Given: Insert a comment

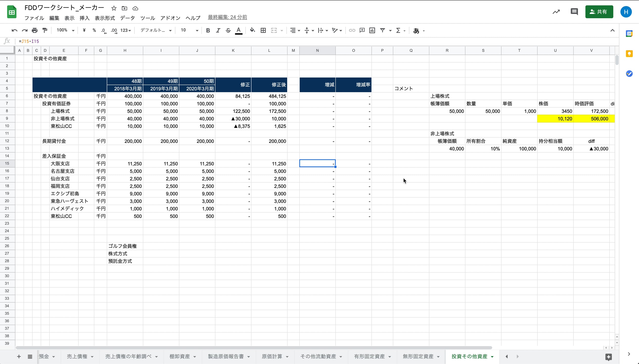Looking at the screenshot, I should pyautogui.click(x=362, y=30).
